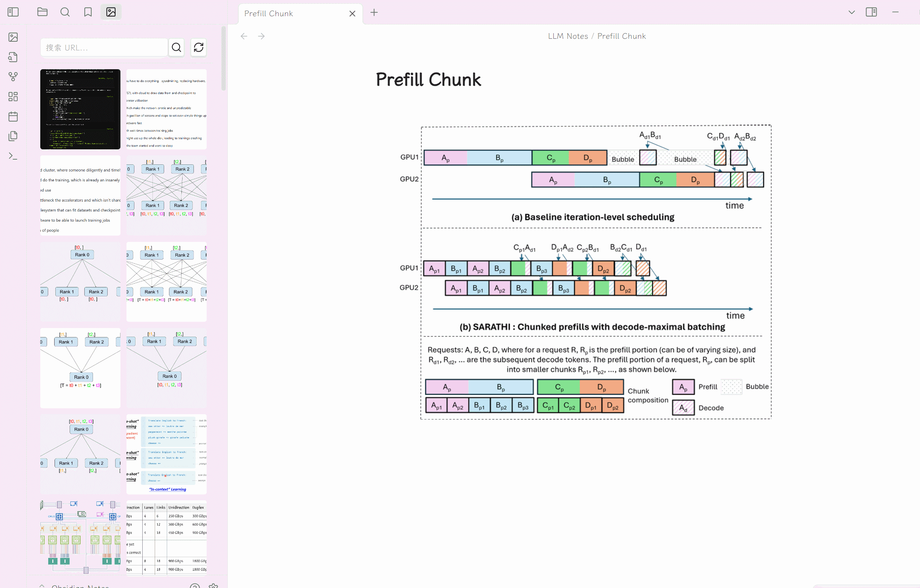Open the In-context Learning thumbnail

(x=167, y=454)
